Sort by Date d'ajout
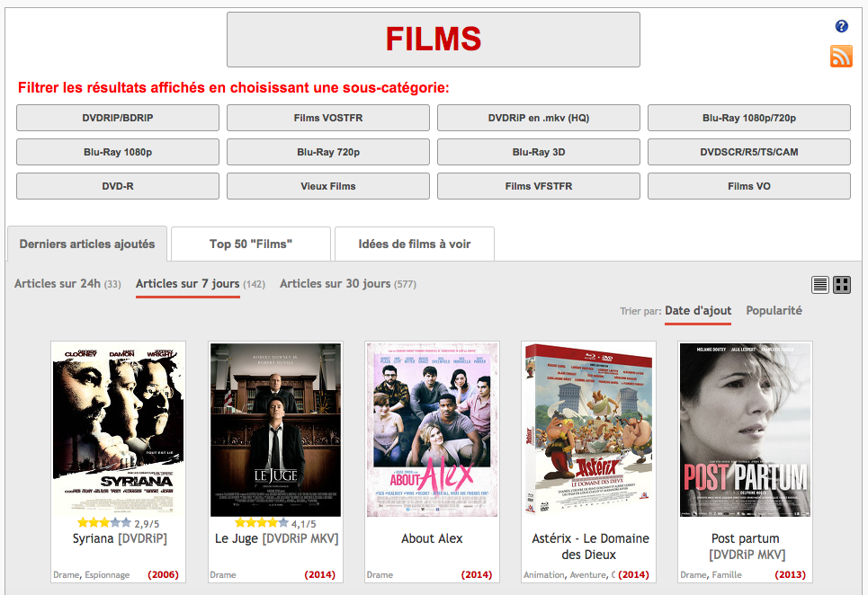 698,311
